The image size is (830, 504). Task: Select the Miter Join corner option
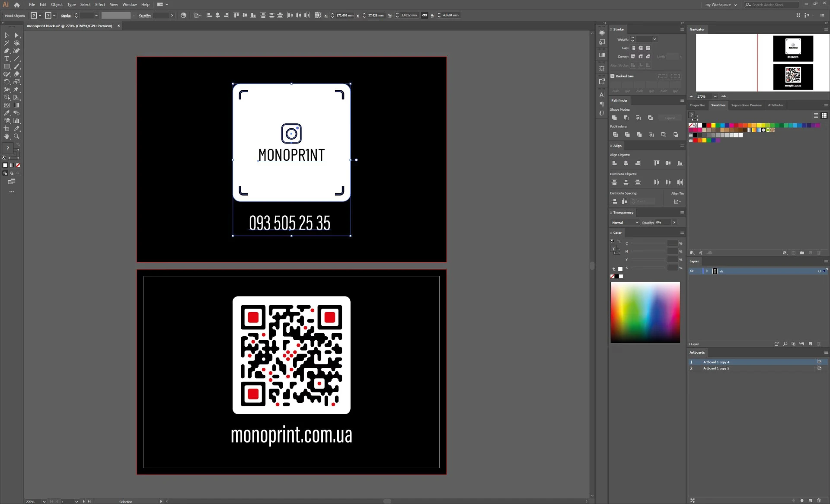coord(633,57)
